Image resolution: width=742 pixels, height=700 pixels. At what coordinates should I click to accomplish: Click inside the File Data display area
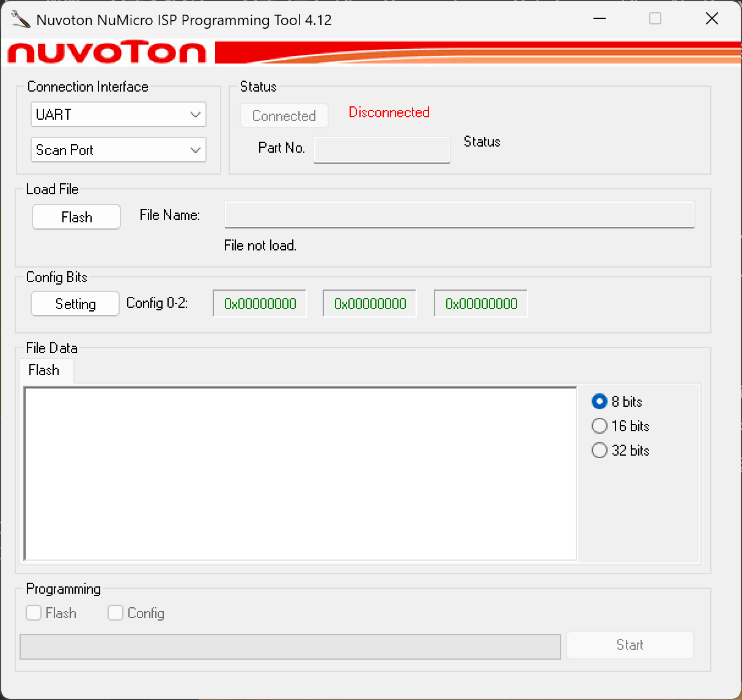300,473
